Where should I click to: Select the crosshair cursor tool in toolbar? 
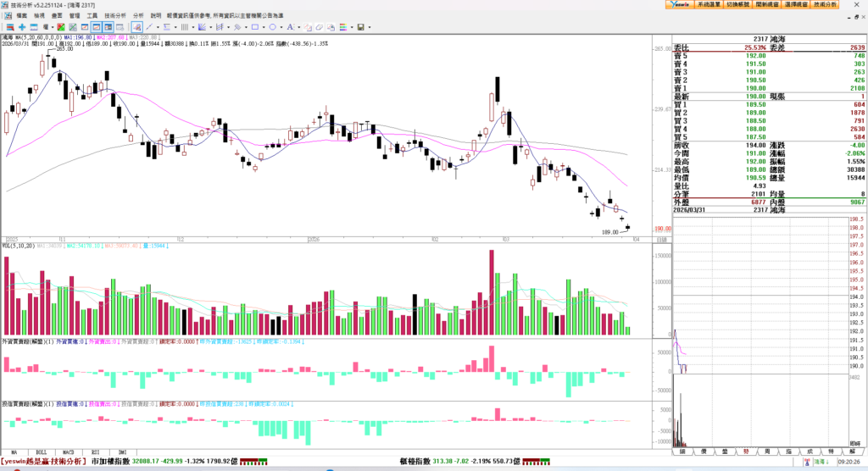click(x=22, y=27)
